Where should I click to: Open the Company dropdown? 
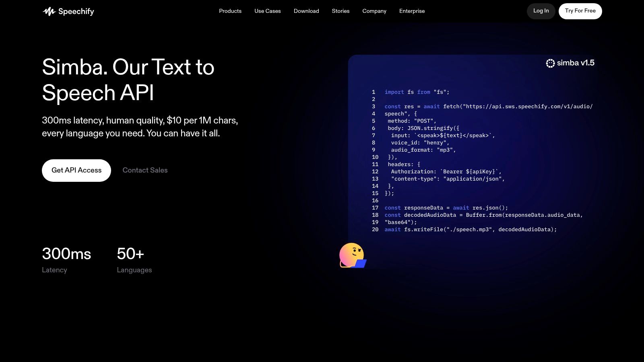click(x=374, y=11)
